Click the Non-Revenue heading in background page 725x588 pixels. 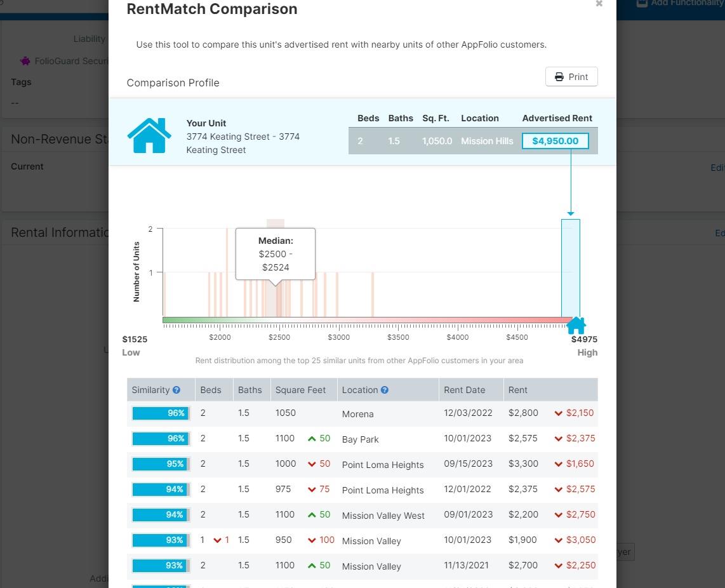(x=60, y=139)
